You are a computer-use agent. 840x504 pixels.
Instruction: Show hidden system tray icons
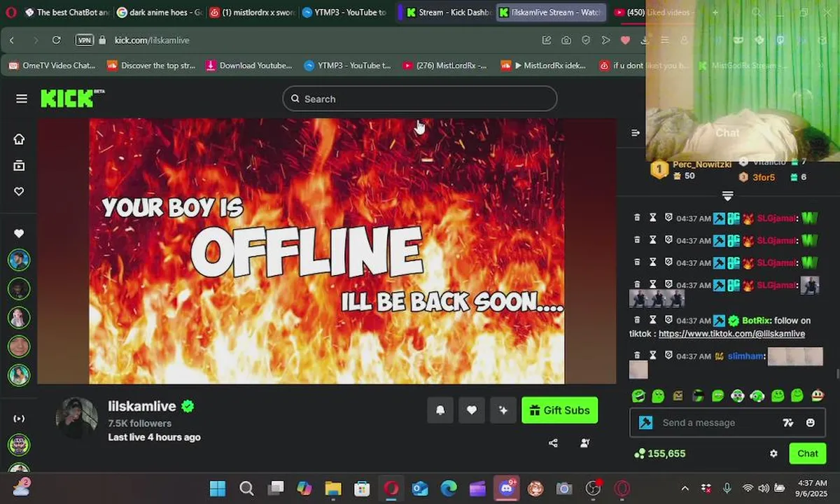click(685, 488)
